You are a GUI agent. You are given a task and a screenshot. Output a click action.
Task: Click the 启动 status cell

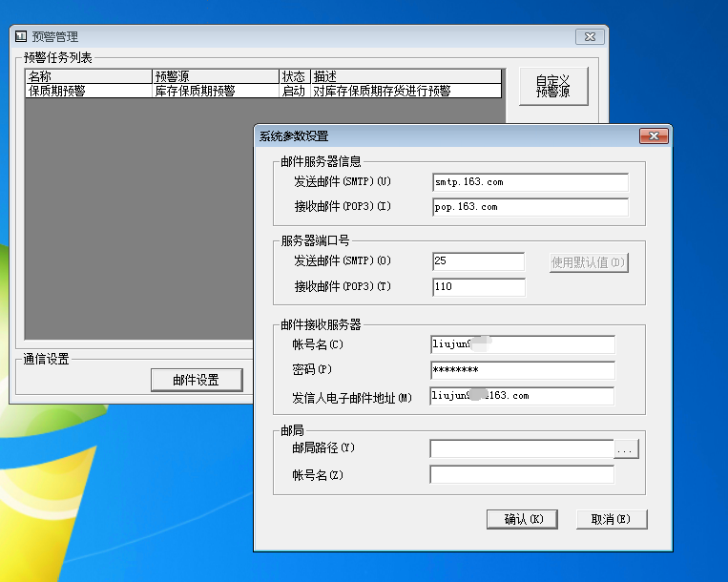tap(295, 91)
